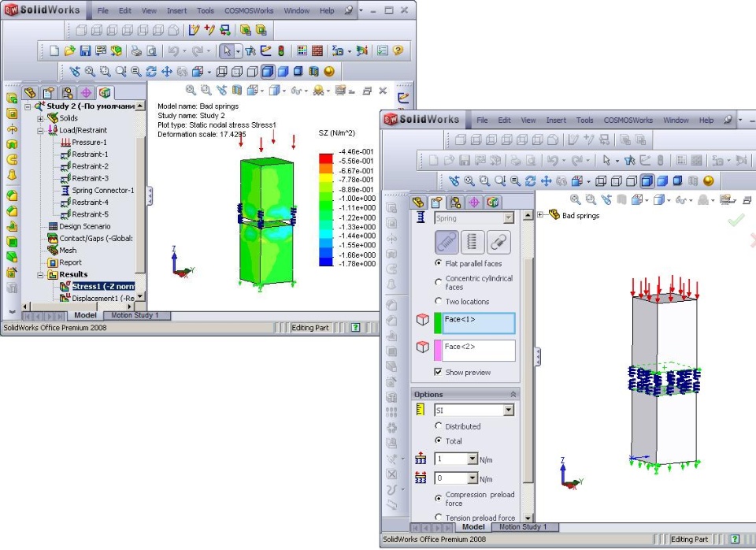The image size is (756, 550).
Task: Uncheck the Show preview checkbox
Action: pyautogui.click(x=439, y=372)
